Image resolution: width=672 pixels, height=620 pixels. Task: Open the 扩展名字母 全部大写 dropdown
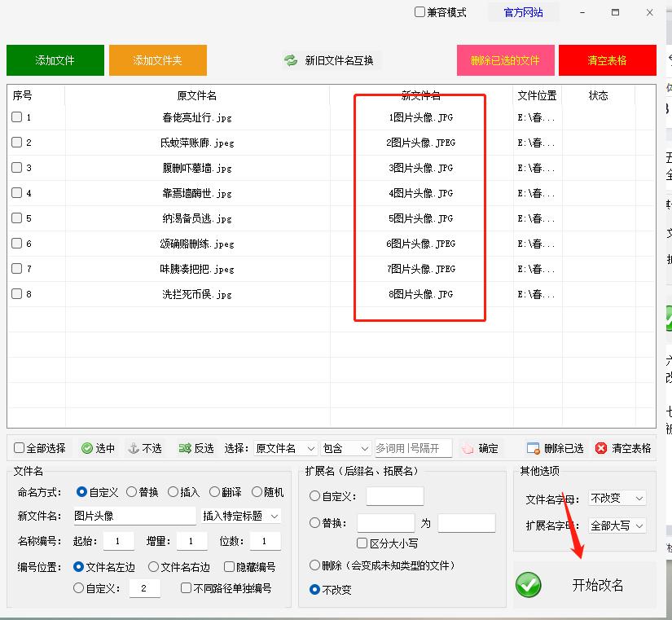click(x=617, y=525)
